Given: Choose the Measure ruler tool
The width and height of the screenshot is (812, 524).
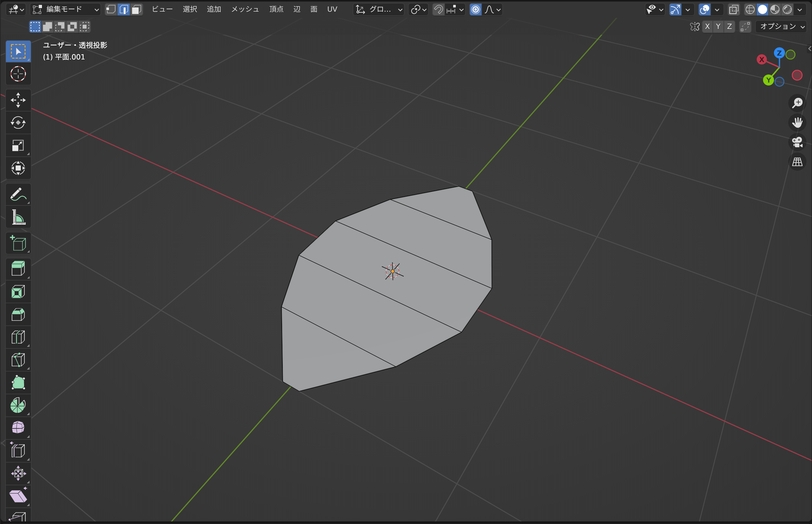Looking at the screenshot, I should [x=18, y=217].
